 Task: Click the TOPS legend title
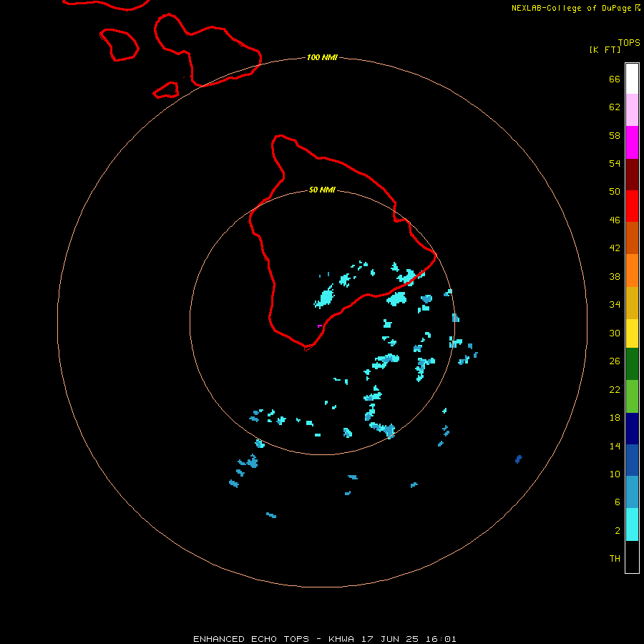(629, 42)
